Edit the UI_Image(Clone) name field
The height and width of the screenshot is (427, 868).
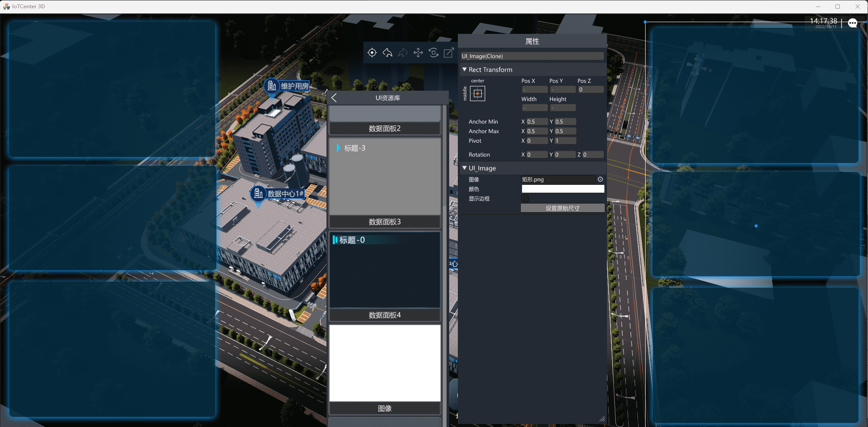click(x=532, y=56)
